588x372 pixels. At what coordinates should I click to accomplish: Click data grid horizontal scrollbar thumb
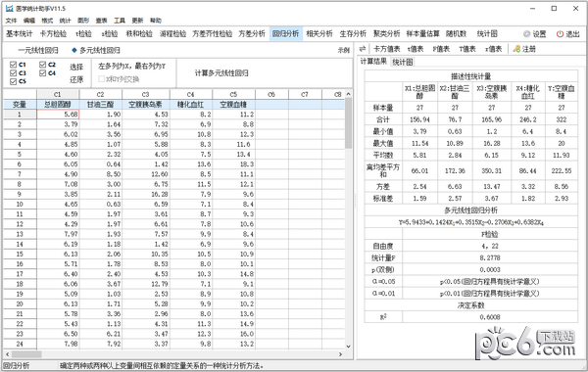click(26, 354)
